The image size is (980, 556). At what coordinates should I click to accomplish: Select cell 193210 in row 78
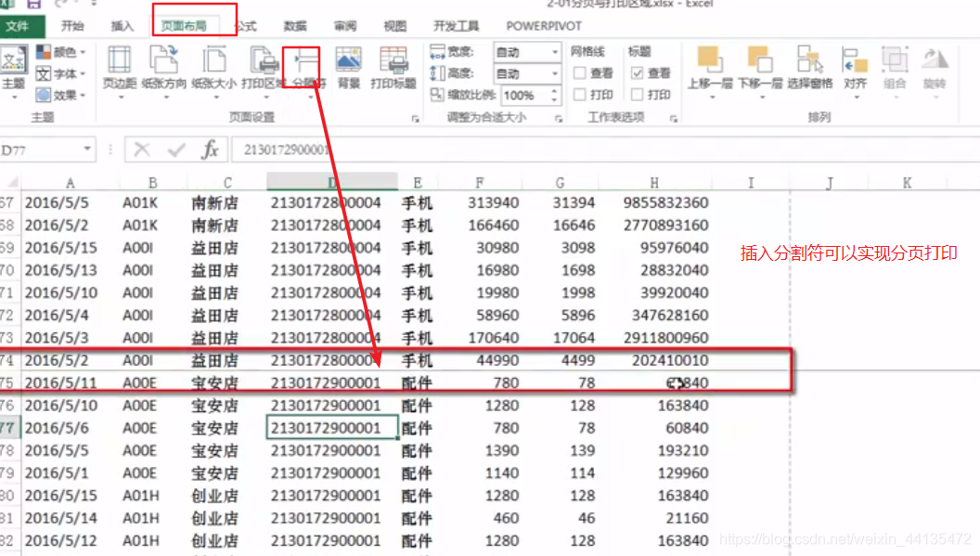click(x=655, y=450)
